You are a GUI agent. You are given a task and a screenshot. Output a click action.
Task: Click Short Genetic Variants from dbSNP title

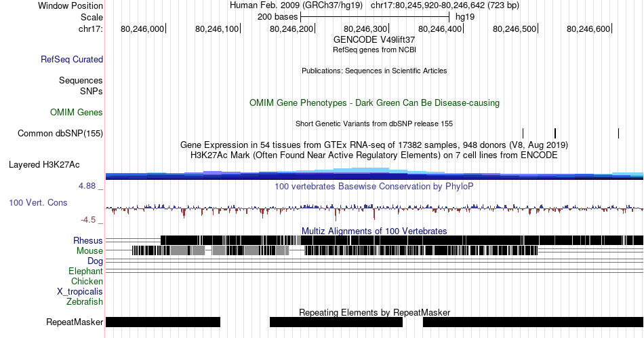(374, 124)
